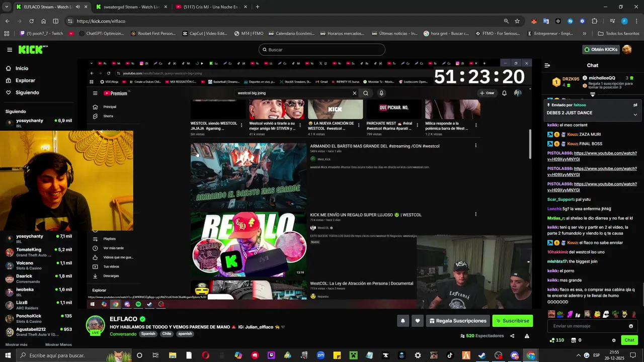
Task: Open Windows Start menu
Action: click(8, 355)
